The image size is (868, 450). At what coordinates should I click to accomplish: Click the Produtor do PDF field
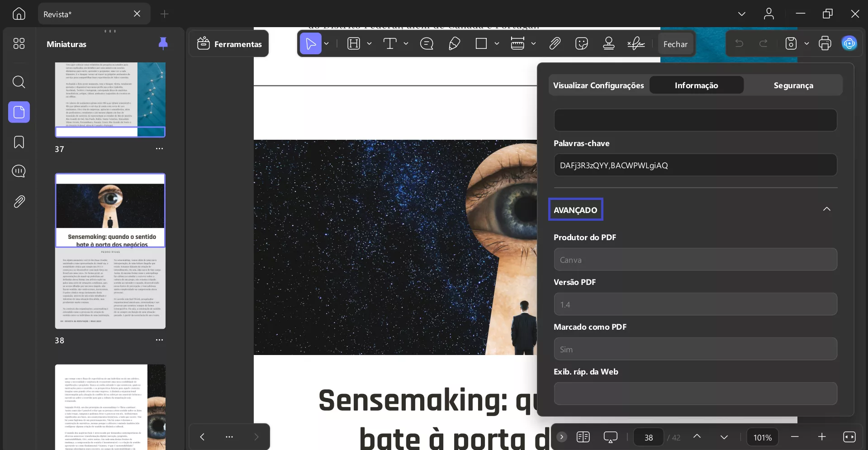pyautogui.click(x=695, y=260)
